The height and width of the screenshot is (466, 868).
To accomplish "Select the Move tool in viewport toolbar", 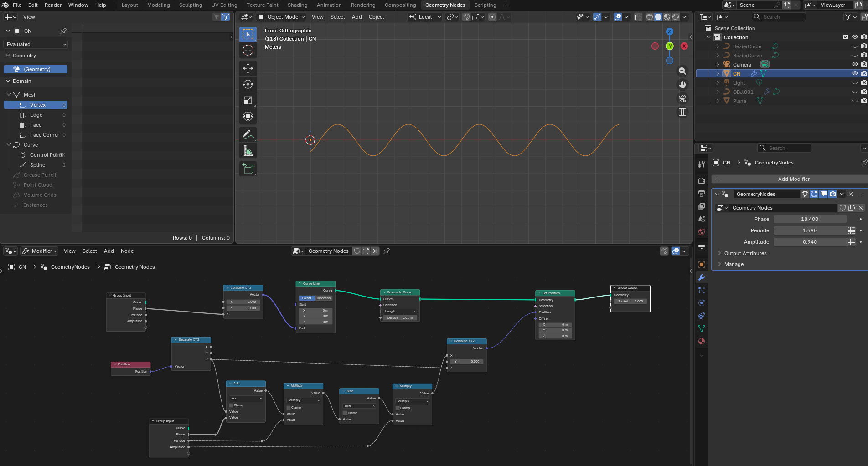I will 248,68.
